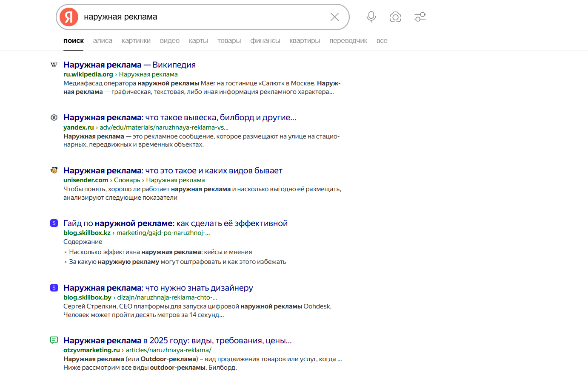Screen dimensions: 588x382
Task: Click snippet starting Чтобы понять, хорошо ли
Action: [x=203, y=193]
